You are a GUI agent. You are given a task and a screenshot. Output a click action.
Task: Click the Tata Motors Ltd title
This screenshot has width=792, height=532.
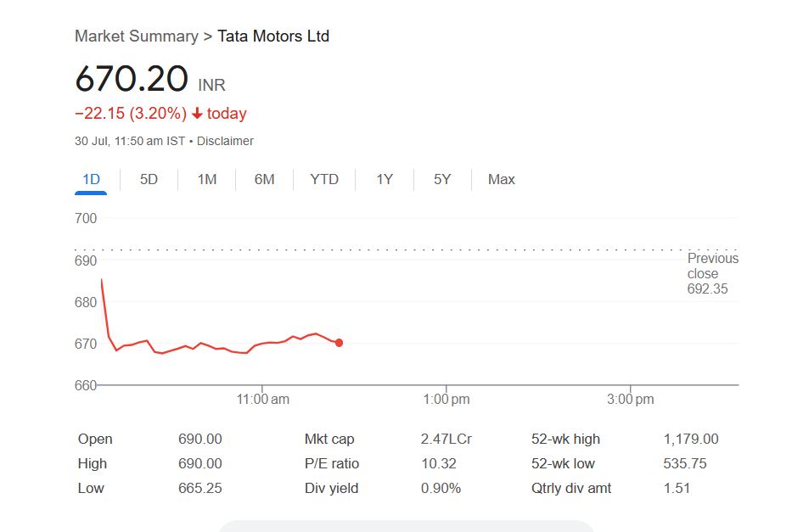pyautogui.click(x=273, y=36)
